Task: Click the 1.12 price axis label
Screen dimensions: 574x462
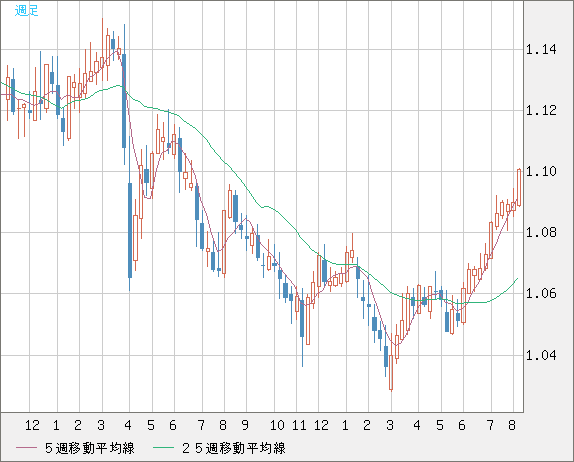Action: [541, 110]
